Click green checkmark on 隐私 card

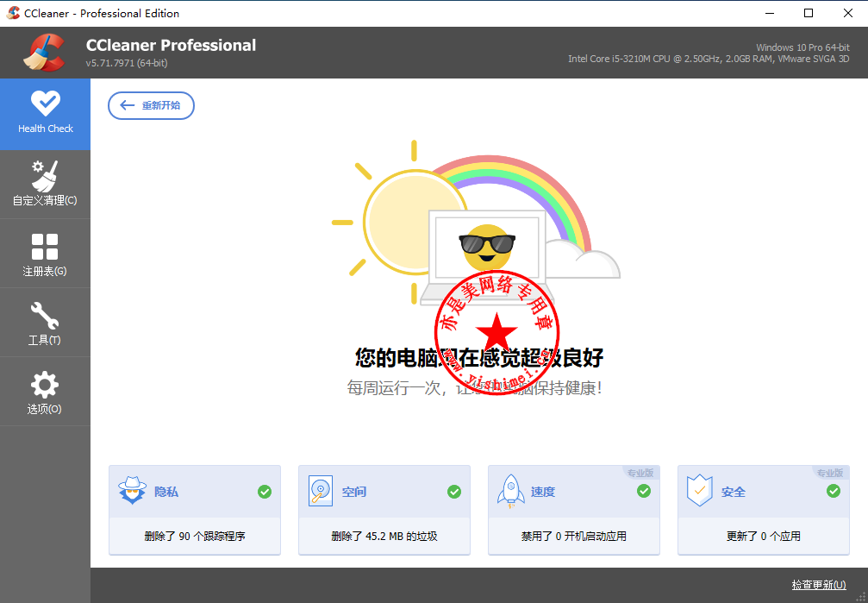[265, 492]
